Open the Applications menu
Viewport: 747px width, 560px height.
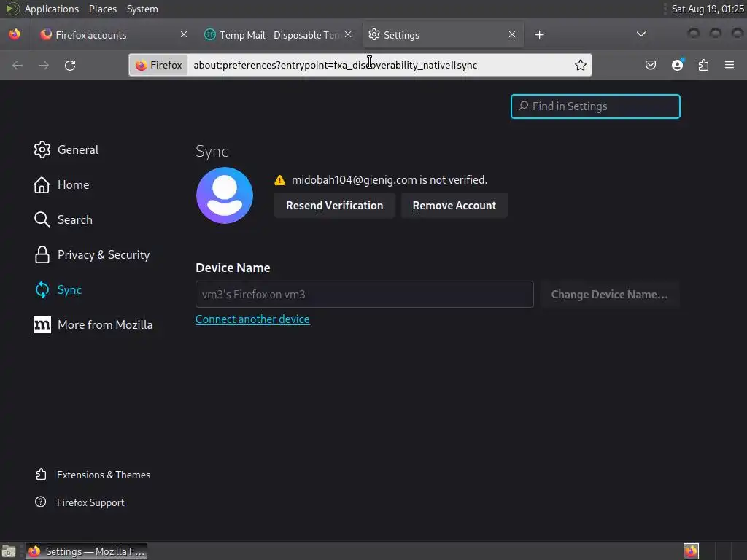52,9
